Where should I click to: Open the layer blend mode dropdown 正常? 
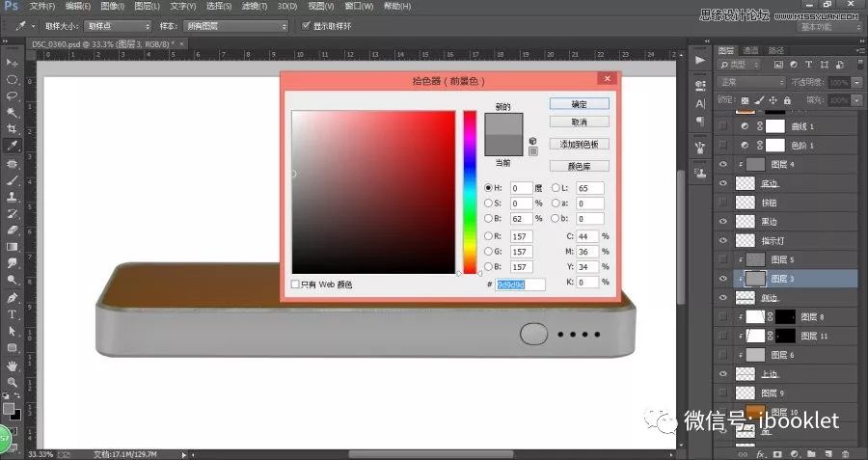(750, 84)
